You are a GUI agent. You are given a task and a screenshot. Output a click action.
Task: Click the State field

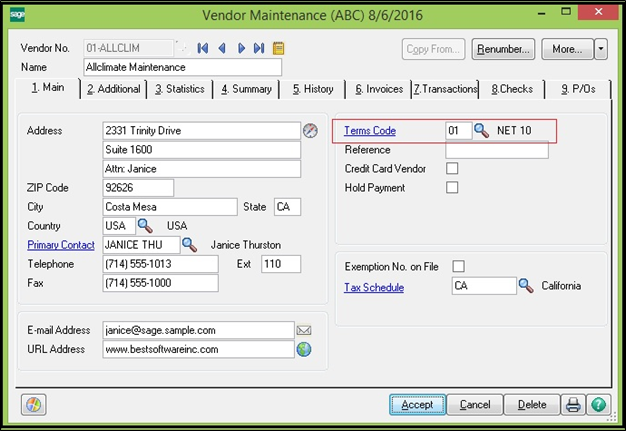tap(287, 207)
